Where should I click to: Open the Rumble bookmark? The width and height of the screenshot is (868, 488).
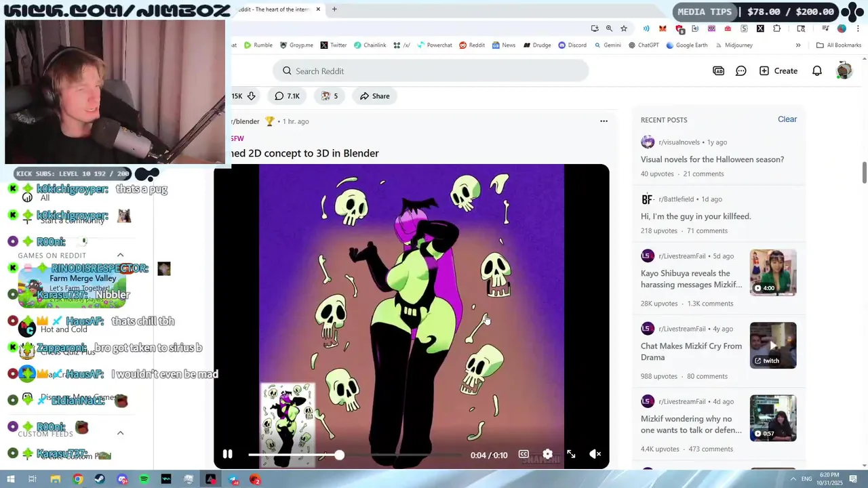click(258, 45)
